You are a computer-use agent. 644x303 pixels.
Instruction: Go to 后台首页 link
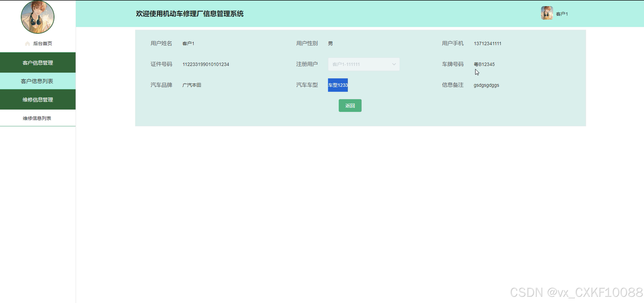43,44
